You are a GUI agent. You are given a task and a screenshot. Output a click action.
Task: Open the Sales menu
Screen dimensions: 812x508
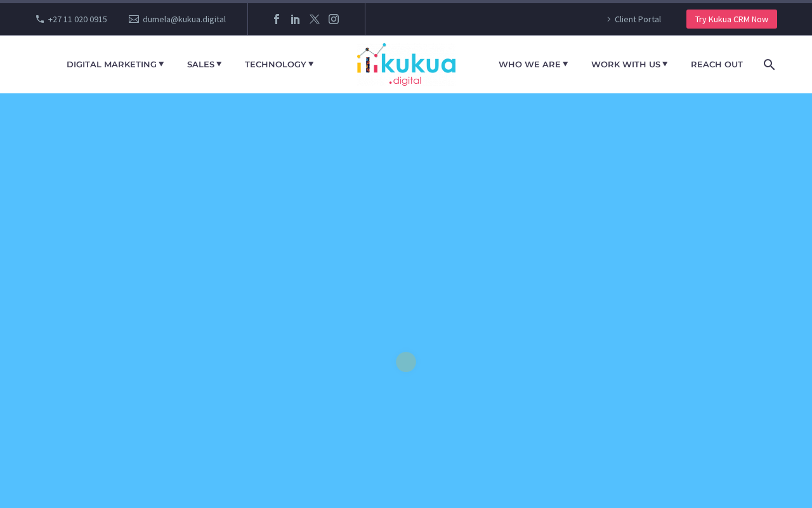200,64
